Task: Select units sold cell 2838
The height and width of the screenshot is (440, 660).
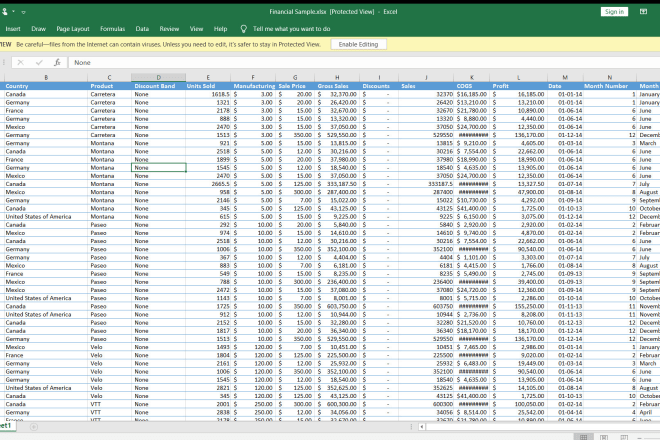Action: click(208, 412)
